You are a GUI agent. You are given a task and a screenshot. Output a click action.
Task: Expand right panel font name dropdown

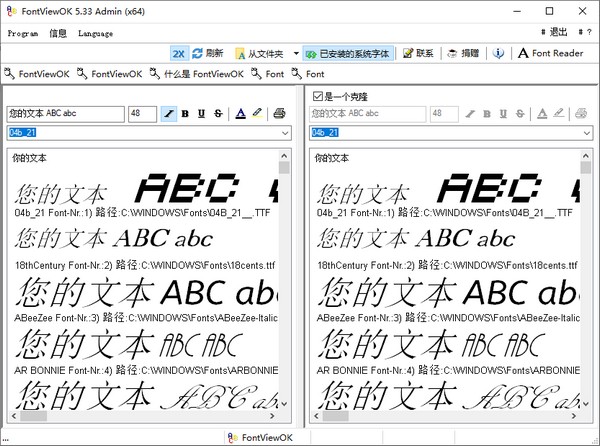(586, 132)
